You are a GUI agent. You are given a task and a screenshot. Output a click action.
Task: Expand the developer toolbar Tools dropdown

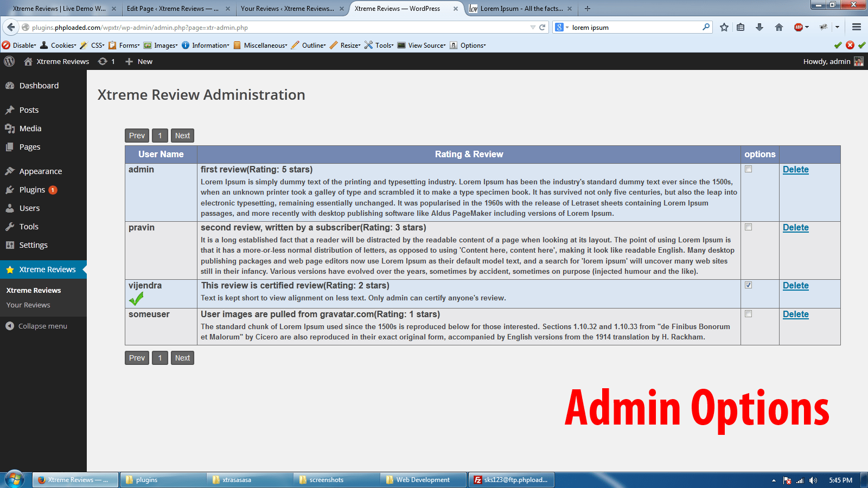pyautogui.click(x=379, y=45)
